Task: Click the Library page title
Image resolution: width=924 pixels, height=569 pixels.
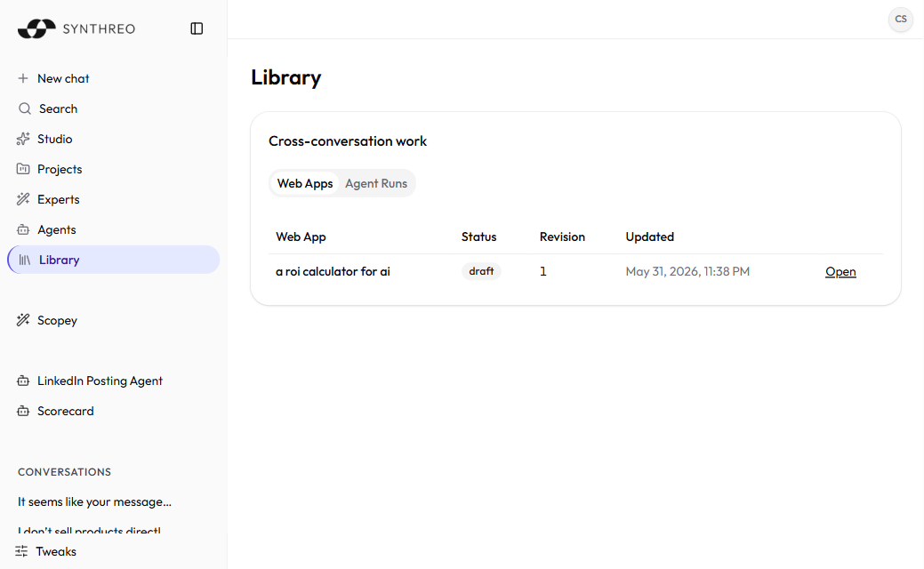Action: [x=285, y=77]
